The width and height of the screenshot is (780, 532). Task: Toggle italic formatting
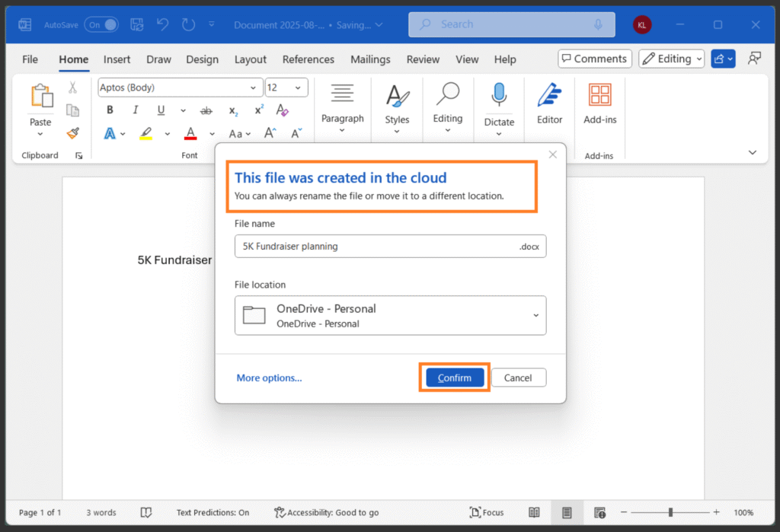point(136,110)
